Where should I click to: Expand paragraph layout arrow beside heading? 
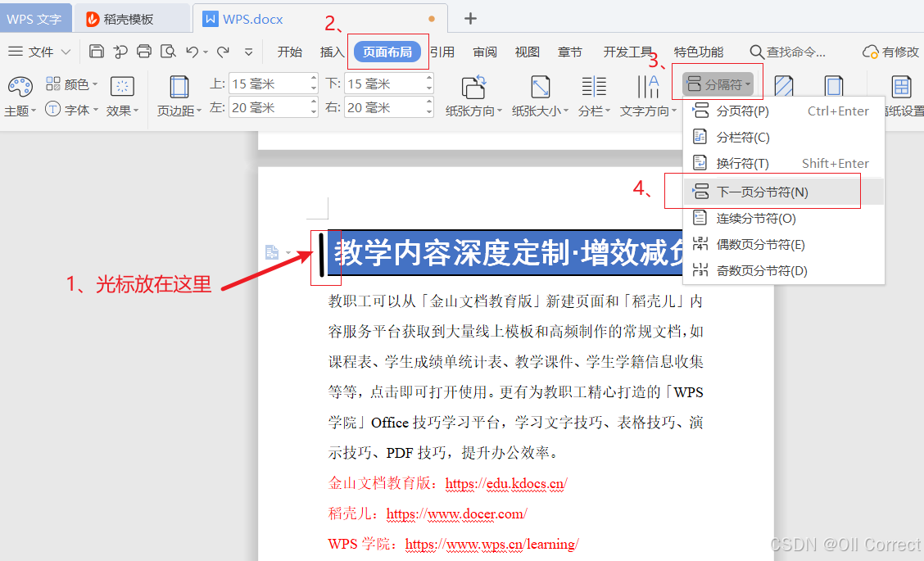[x=288, y=253]
